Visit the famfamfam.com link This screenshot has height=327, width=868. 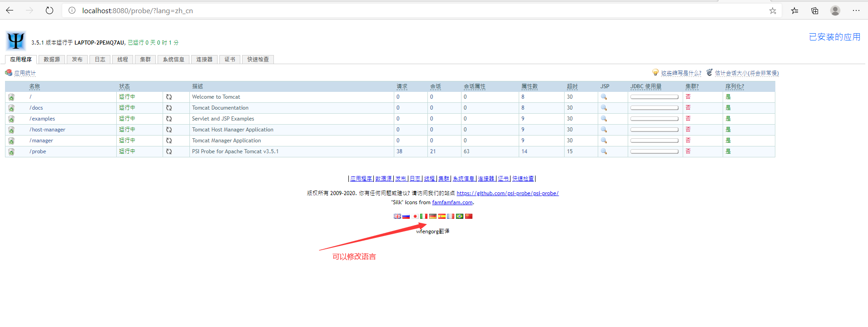[452, 202]
